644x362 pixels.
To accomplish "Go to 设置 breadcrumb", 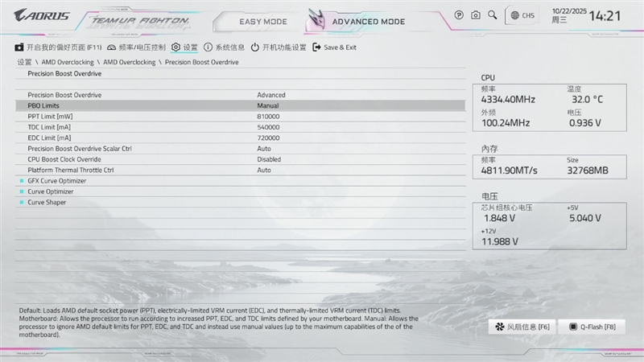I will tap(24, 62).
